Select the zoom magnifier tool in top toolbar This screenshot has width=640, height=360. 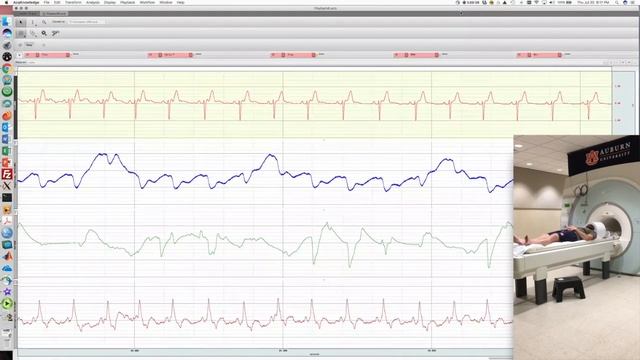click(x=44, y=22)
